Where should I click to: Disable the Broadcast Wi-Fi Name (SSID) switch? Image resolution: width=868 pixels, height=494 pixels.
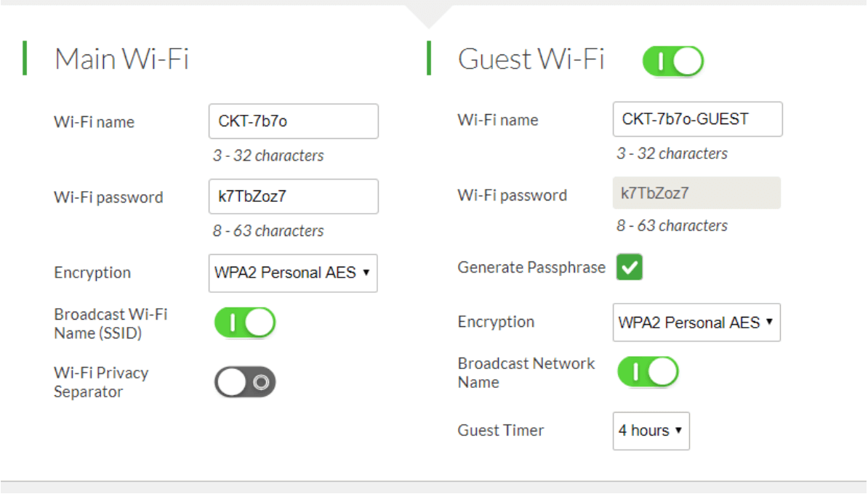[x=245, y=323]
